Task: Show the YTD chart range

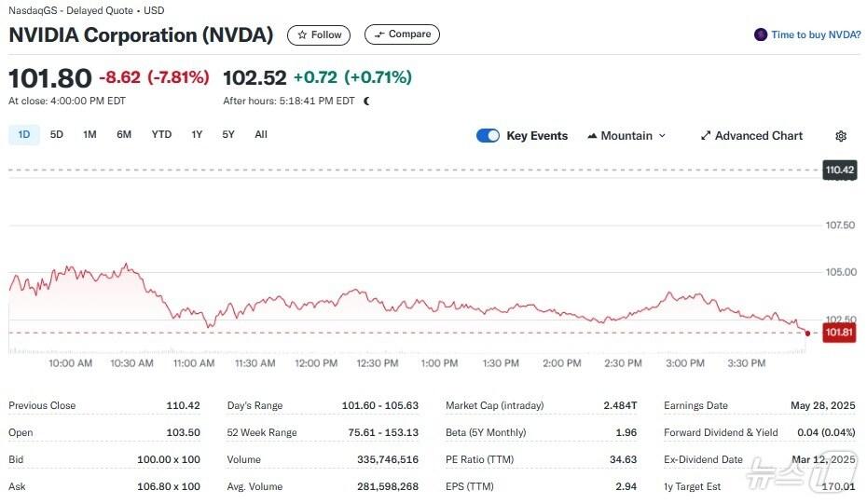Action: [x=161, y=134]
